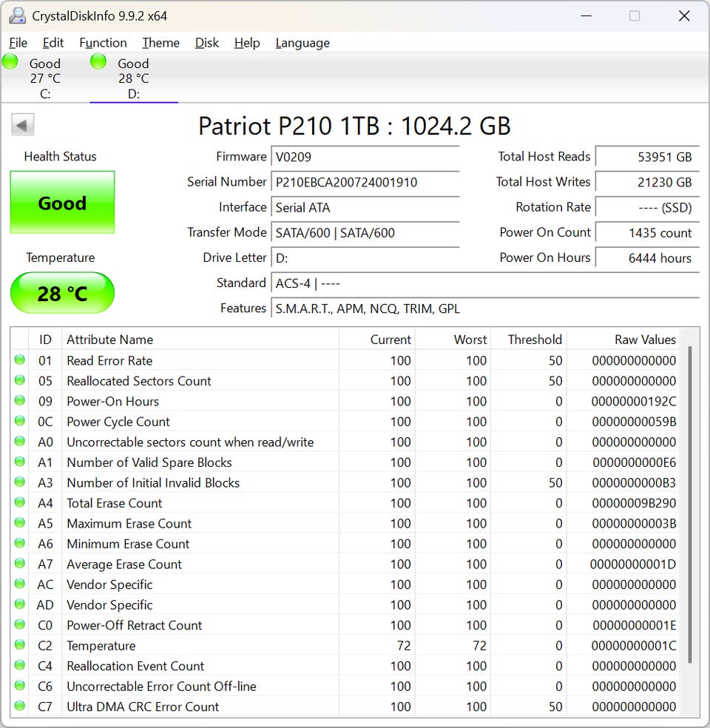Open the Function menu
Image resolution: width=710 pixels, height=728 pixels.
[x=103, y=43]
